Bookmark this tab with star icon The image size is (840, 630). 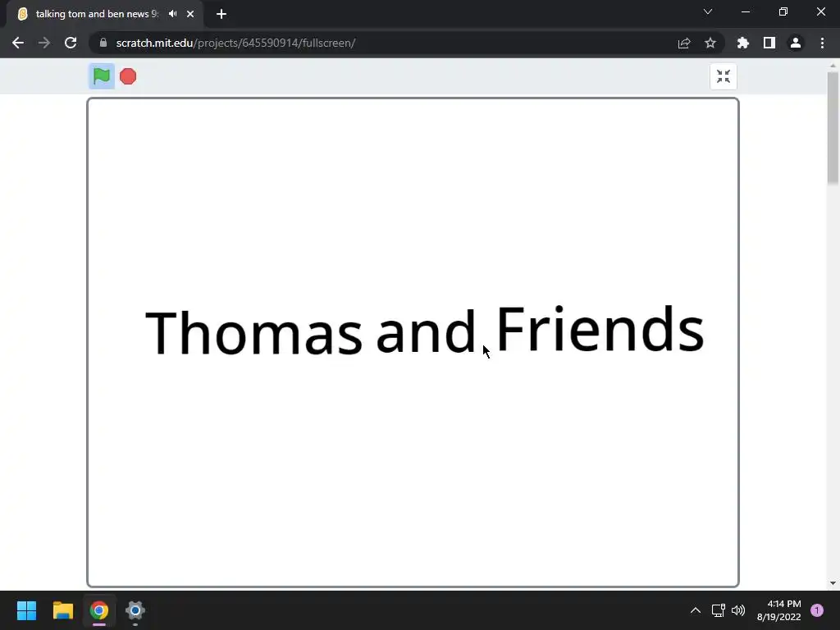[710, 43]
